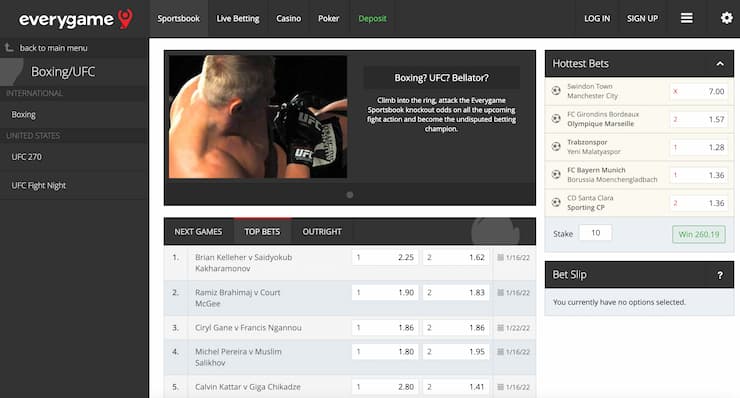
Task: Click calendar icon for Kelleher v Kakharamonov
Action: click(x=500, y=257)
